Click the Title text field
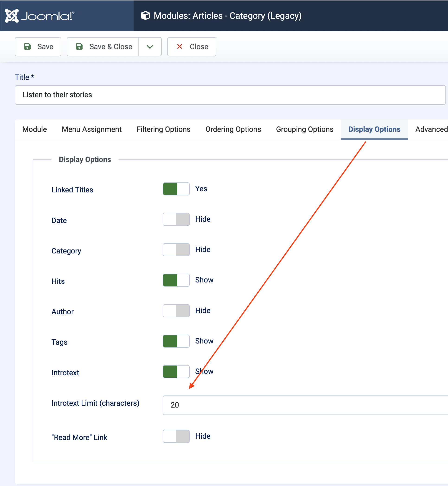Screen dimensions: 448x486 [230, 95]
